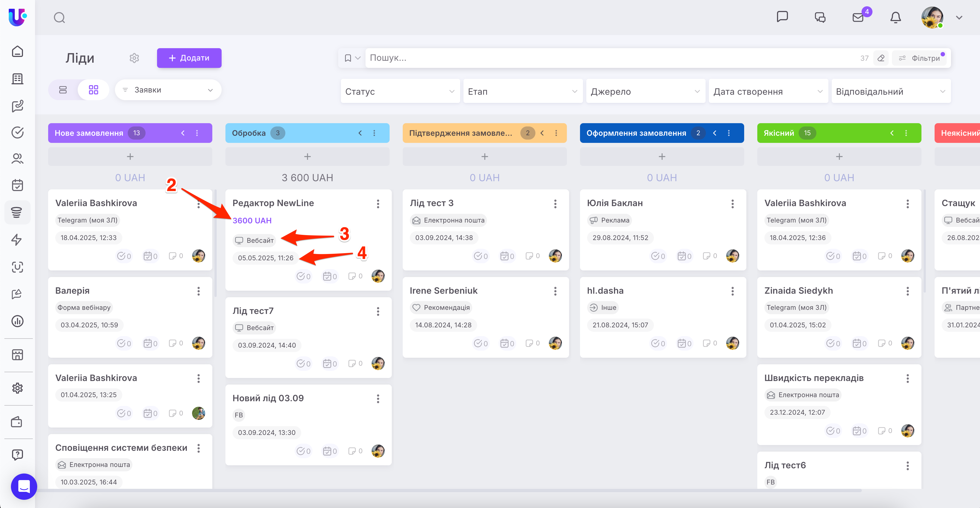Click the eraser clear-search icon
The image size is (980, 508).
click(x=881, y=58)
